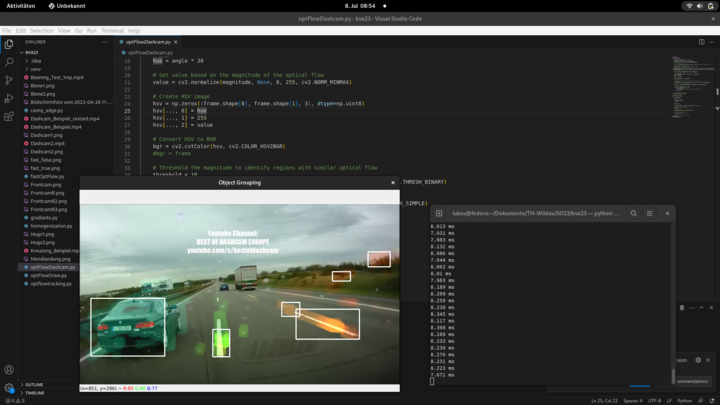720x405 pixels.
Task: Change line ending via LF status item
Action: tap(669, 401)
